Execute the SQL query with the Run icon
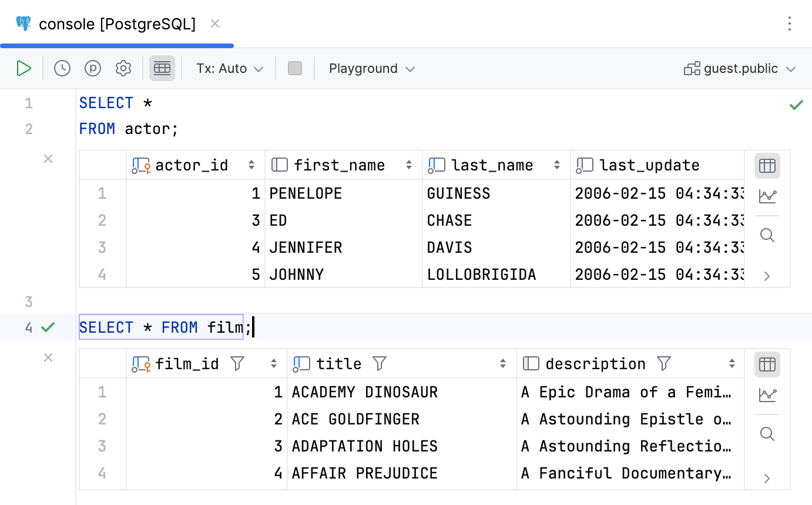Image resolution: width=812 pixels, height=505 pixels. pyautogui.click(x=24, y=68)
